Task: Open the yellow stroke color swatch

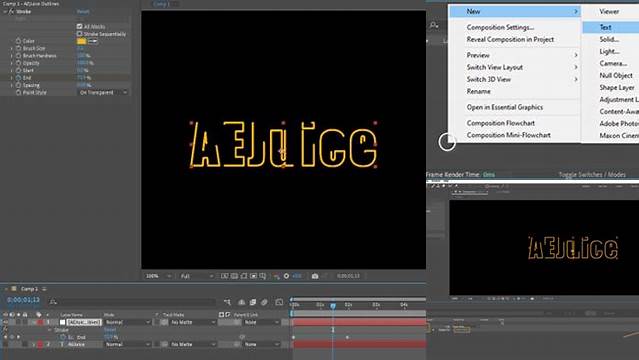Action: pos(82,41)
